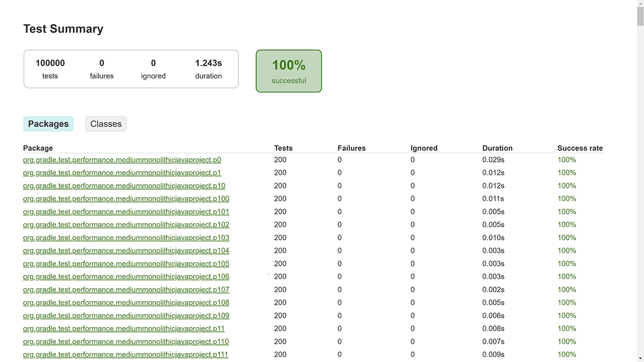This screenshot has height=362, width=644.
Task: Open package p0 link
Action: [x=122, y=160]
